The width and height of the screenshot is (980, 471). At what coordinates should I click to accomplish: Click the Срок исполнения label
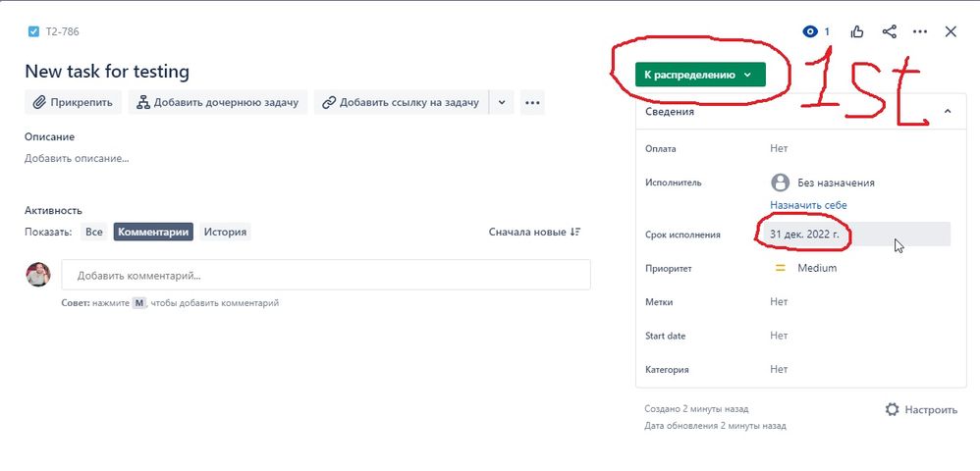pyautogui.click(x=682, y=235)
